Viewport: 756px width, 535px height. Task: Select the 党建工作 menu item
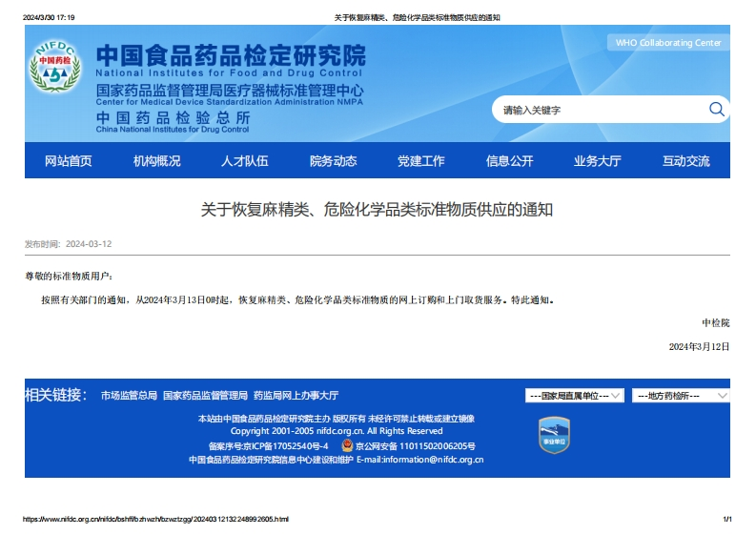coord(421,161)
